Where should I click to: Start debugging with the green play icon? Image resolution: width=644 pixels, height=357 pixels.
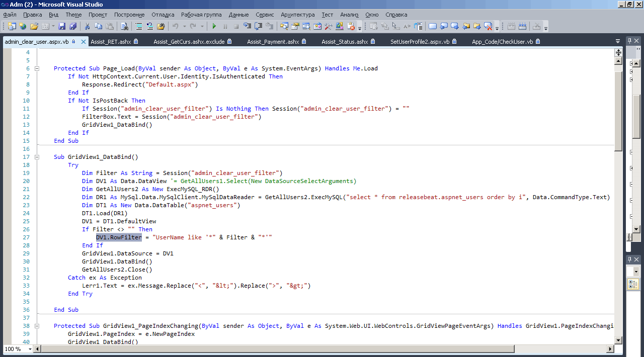tap(214, 26)
